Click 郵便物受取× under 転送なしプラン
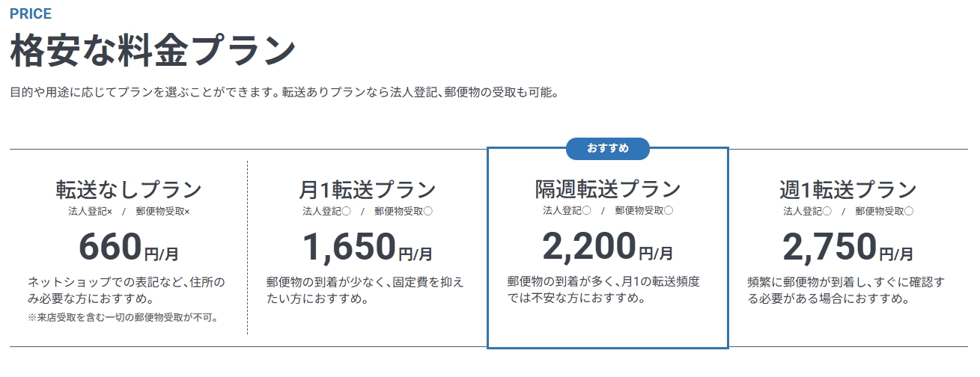Screen dimensions: 980x377 coord(163,212)
